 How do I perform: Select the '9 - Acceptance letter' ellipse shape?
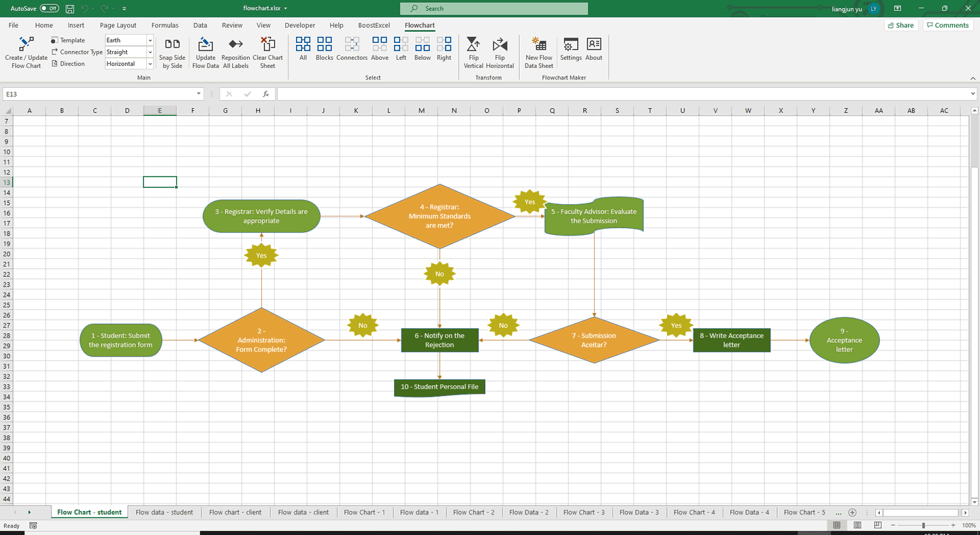click(845, 340)
